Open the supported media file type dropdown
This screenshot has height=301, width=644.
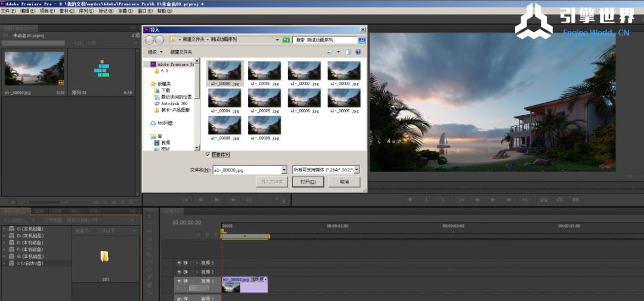click(357, 170)
